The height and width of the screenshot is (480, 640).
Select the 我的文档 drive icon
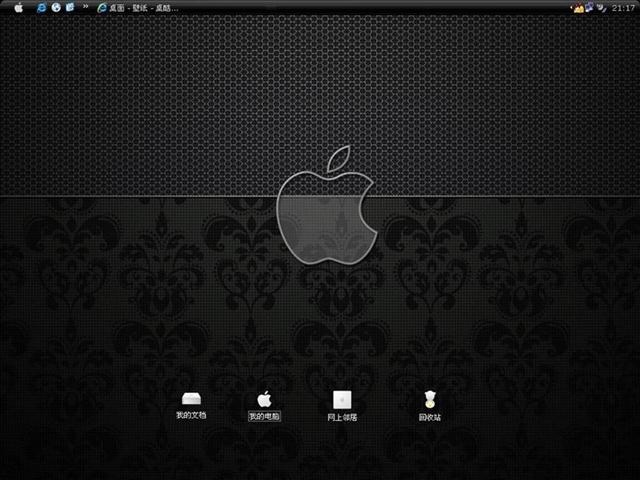click(x=191, y=399)
